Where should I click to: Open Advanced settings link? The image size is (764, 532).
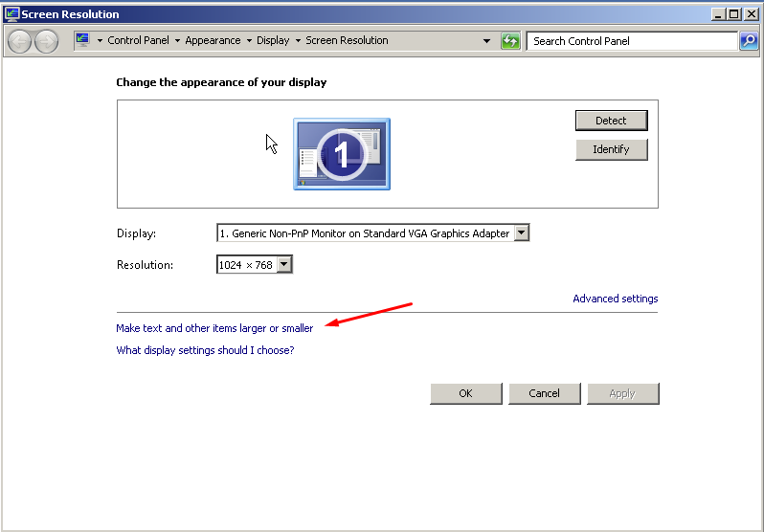pyautogui.click(x=615, y=299)
